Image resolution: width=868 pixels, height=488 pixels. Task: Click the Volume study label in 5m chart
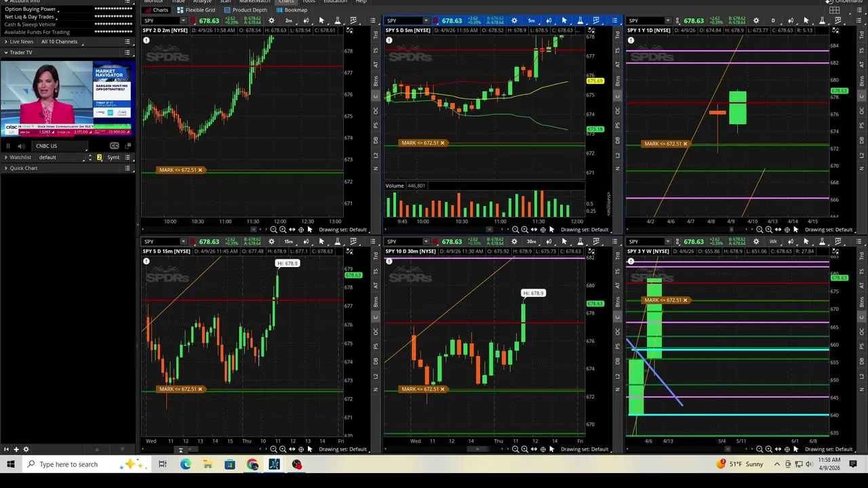pos(395,185)
